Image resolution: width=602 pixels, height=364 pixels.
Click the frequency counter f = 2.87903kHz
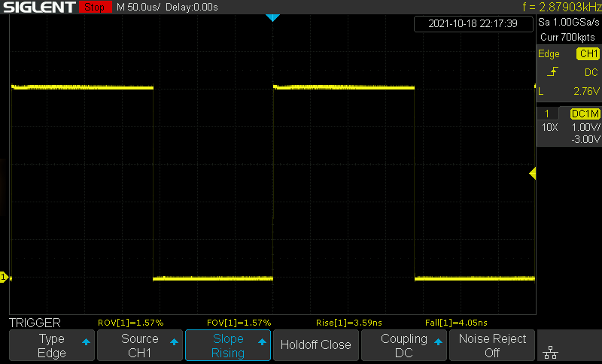(x=561, y=7)
